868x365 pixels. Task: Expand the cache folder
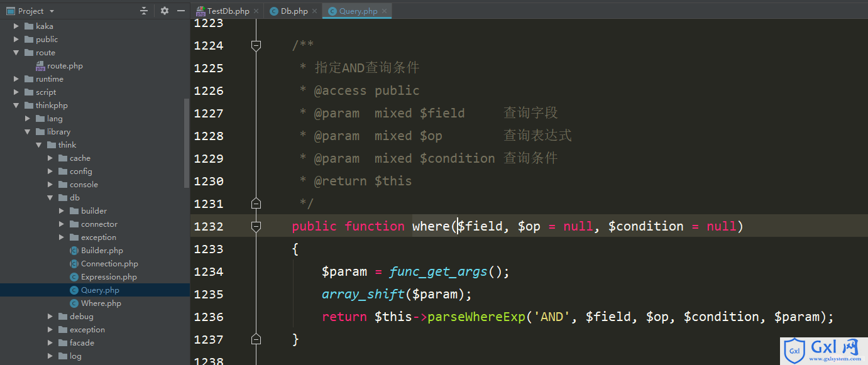tap(50, 158)
